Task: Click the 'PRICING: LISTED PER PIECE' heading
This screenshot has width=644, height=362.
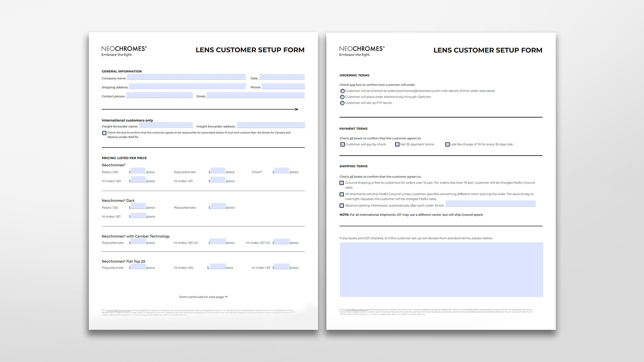Action: (x=124, y=158)
